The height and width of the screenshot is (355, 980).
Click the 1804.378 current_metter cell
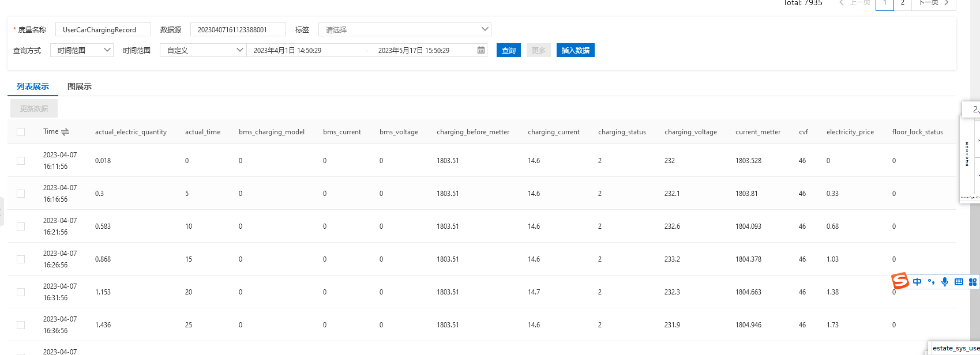click(748, 259)
